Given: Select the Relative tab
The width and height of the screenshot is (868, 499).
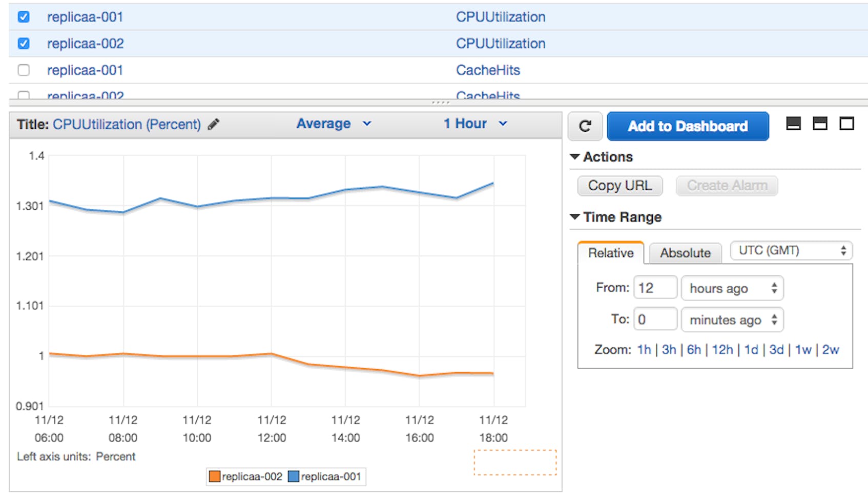Looking at the screenshot, I should click(610, 253).
